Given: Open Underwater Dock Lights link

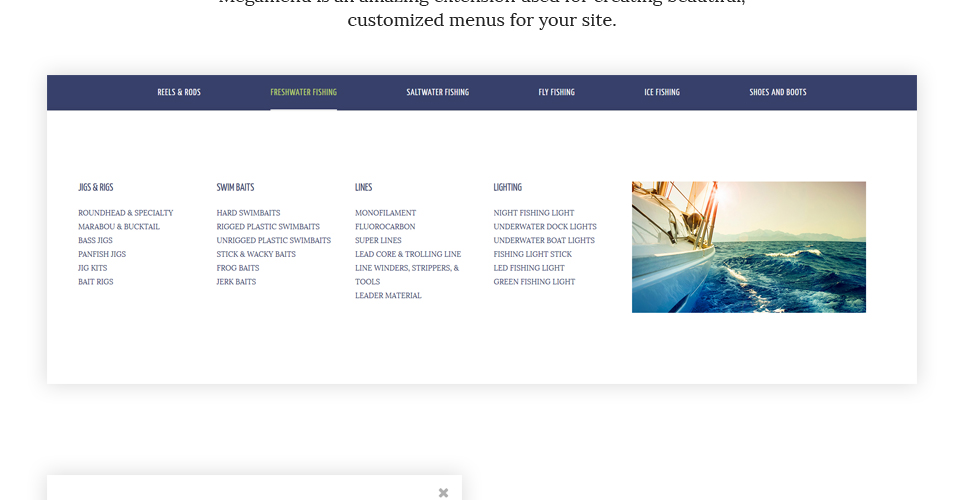Looking at the screenshot, I should (545, 227).
